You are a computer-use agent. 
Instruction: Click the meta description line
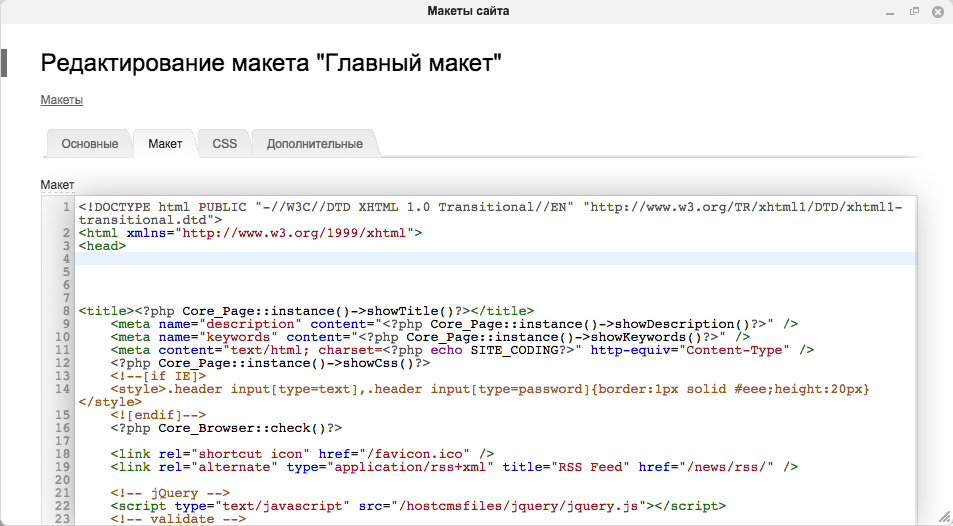[x=455, y=324]
